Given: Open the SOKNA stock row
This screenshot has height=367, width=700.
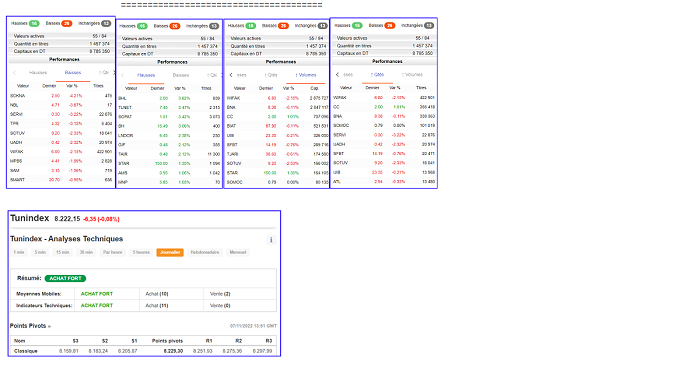Looking at the screenshot, I should (x=62, y=96).
